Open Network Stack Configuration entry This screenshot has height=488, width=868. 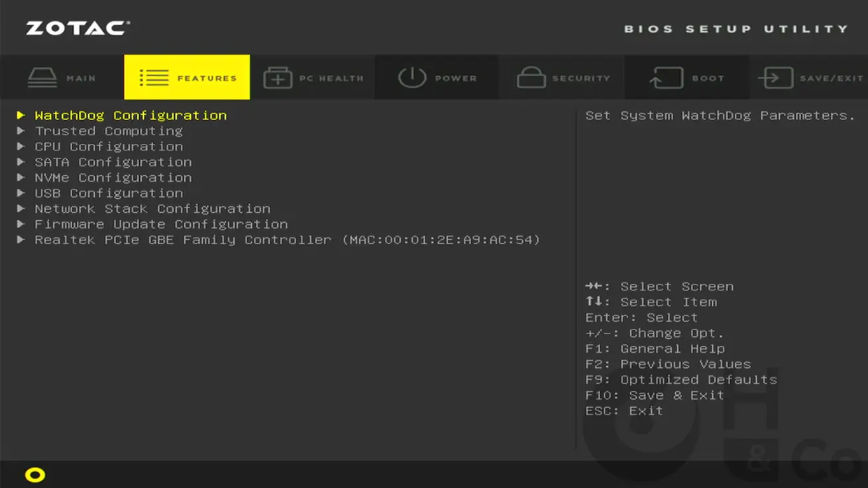[x=152, y=209]
